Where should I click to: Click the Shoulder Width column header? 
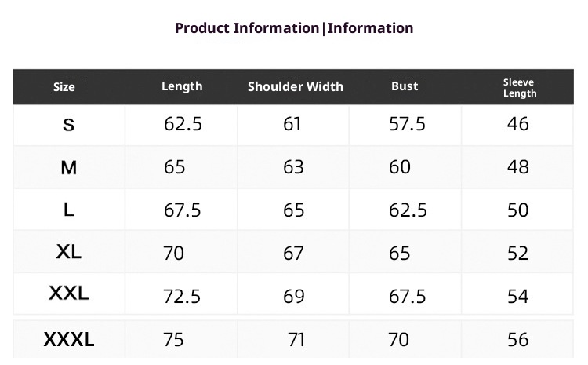[296, 86]
